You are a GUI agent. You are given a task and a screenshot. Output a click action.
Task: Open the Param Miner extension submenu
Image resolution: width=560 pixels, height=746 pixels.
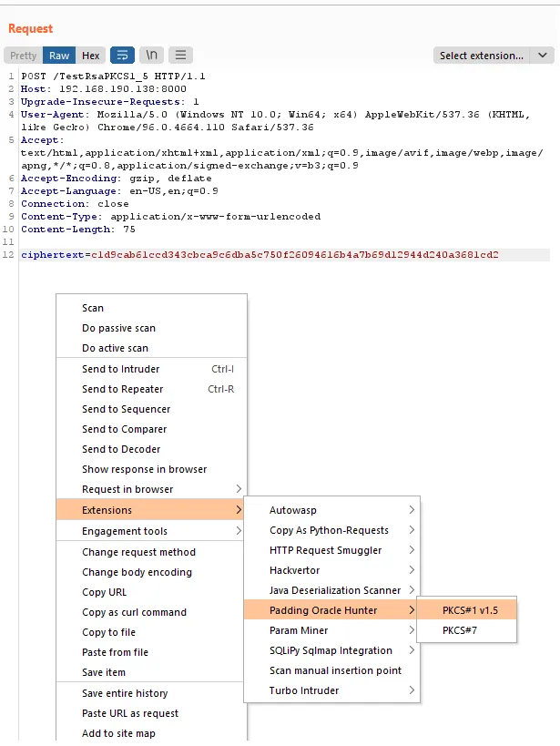[x=299, y=630]
